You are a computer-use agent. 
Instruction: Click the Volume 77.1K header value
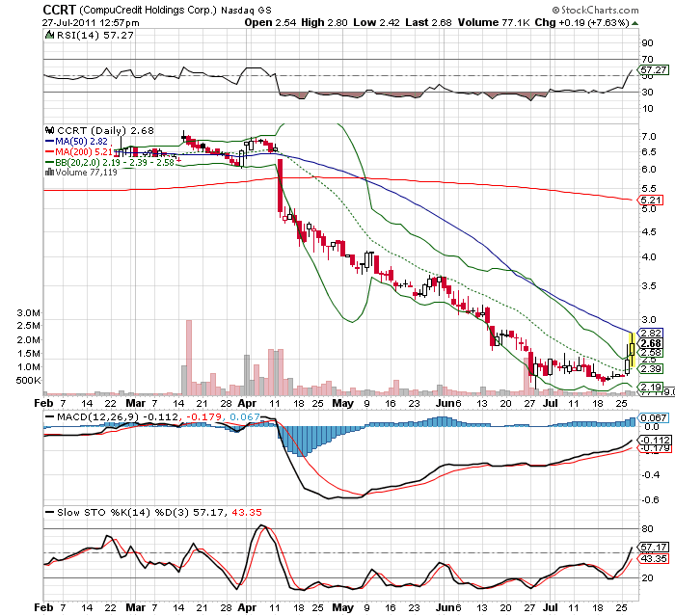[x=494, y=22]
